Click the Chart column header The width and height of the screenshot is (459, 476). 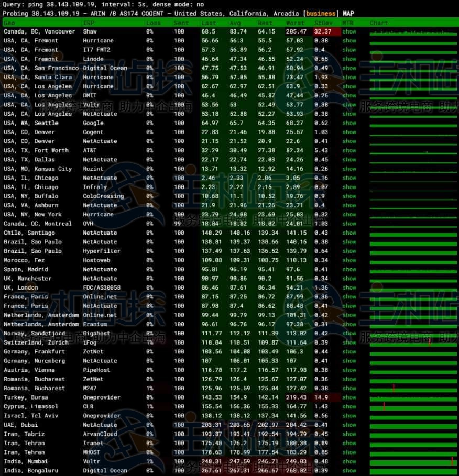[x=378, y=23]
